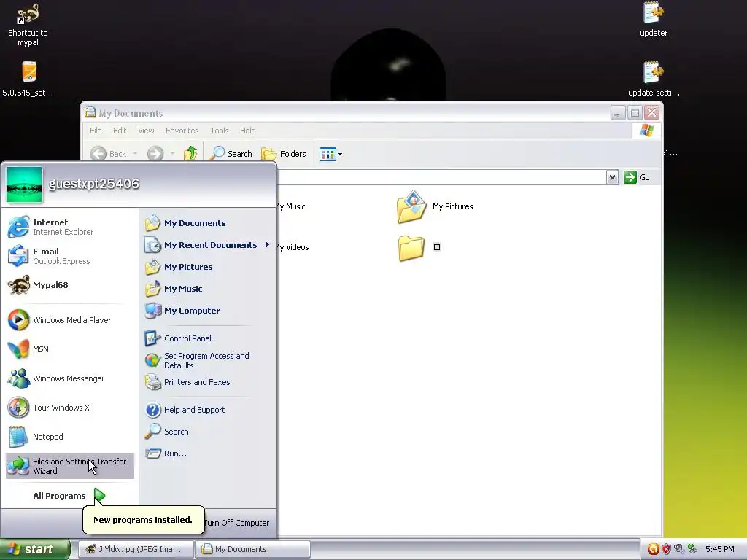Click the orange tray icon
This screenshot has height=560, width=747.
point(653,549)
